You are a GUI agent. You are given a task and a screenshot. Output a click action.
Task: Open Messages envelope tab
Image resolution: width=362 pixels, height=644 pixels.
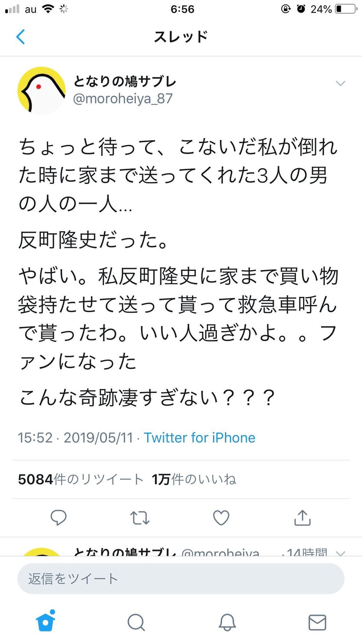point(317,623)
